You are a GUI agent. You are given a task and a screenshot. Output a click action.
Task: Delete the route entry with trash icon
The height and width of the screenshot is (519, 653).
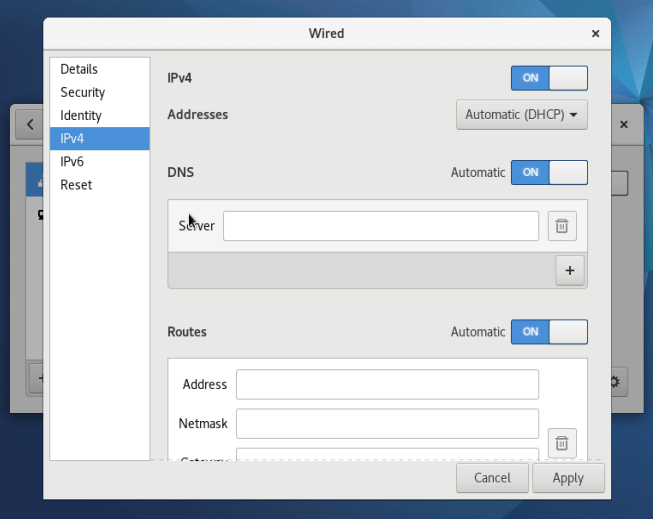tap(561, 442)
